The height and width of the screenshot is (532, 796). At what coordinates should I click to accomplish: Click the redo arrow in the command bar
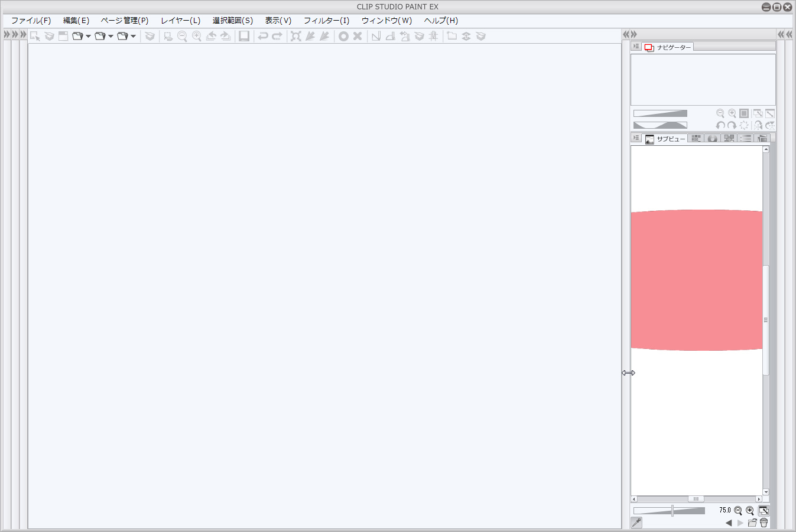click(x=277, y=36)
